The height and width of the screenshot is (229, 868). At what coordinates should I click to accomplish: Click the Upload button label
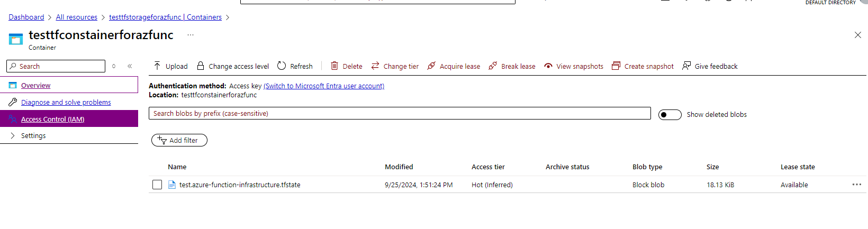(177, 66)
